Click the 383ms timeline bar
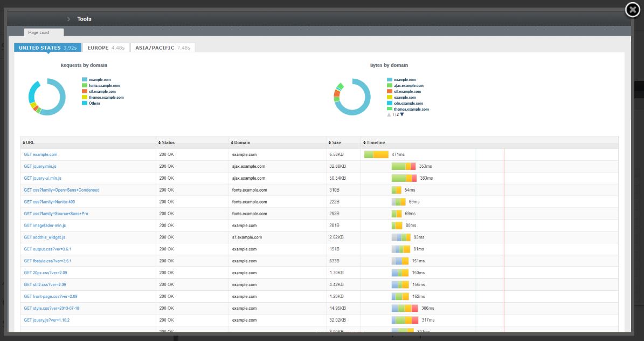The width and height of the screenshot is (644, 341). 404,178
